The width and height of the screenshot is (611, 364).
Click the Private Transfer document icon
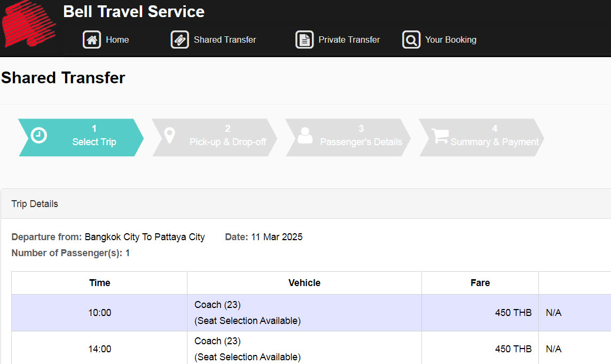304,39
